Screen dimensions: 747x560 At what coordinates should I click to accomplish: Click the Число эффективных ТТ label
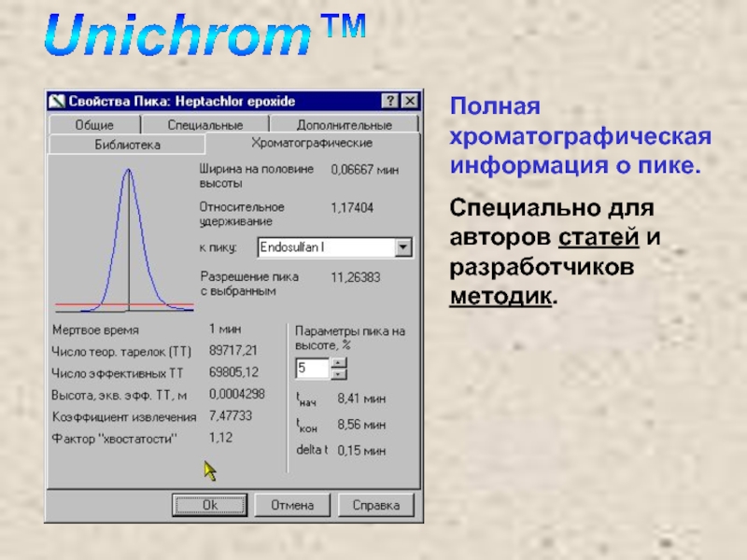[x=118, y=373]
